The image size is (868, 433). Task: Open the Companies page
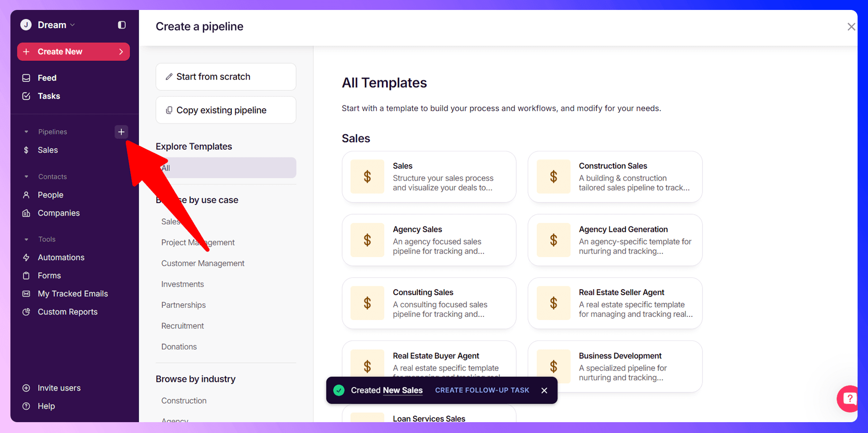pyautogui.click(x=59, y=213)
